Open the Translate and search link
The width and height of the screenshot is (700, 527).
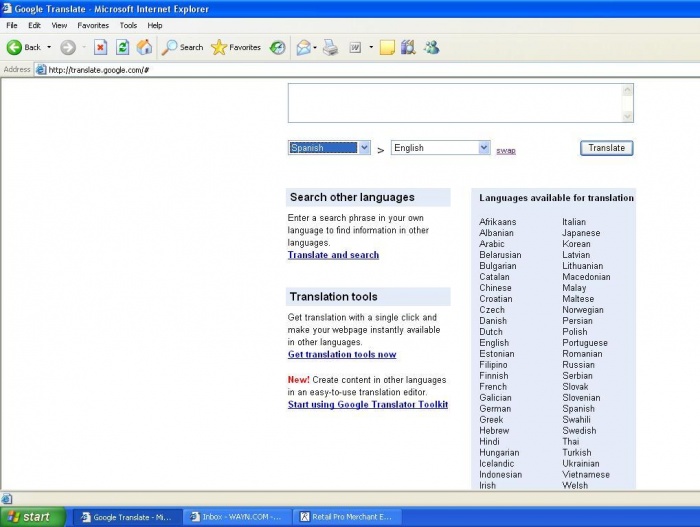tap(333, 255)
